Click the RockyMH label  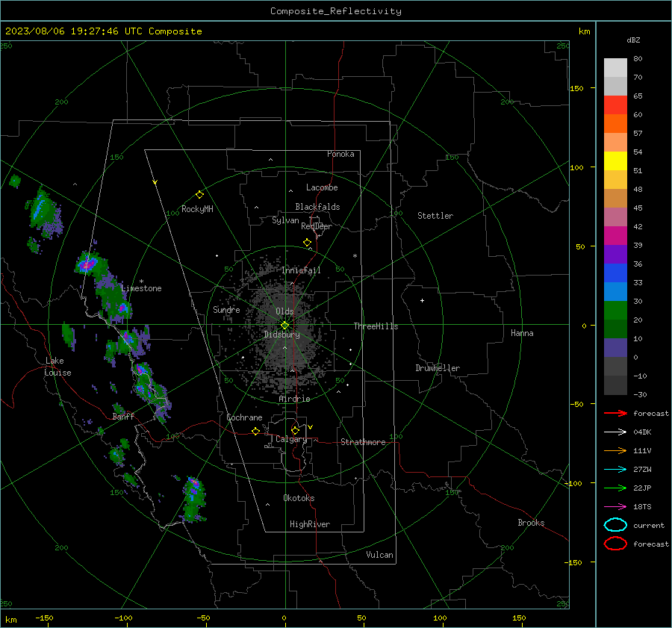[197, 209]
